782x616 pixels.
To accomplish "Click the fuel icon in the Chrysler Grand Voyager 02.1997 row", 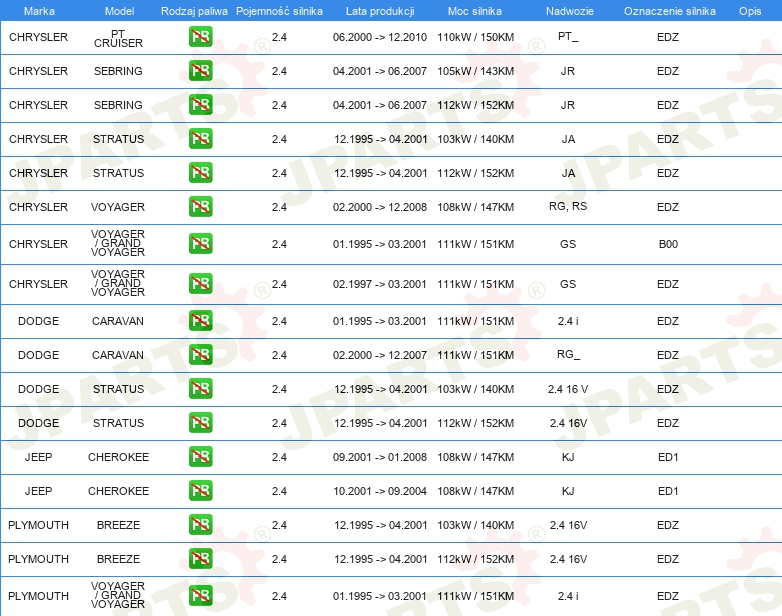I will tap(200, 283).
